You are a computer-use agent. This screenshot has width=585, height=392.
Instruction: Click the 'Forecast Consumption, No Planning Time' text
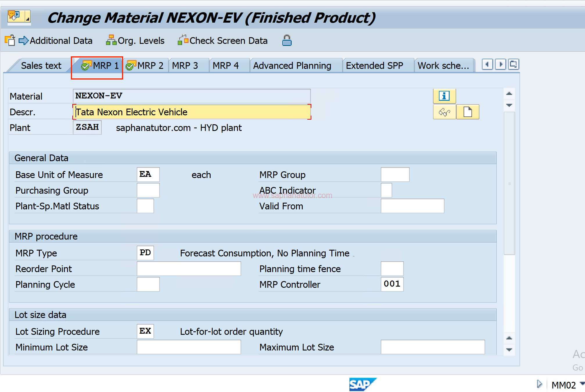(265, 253)
